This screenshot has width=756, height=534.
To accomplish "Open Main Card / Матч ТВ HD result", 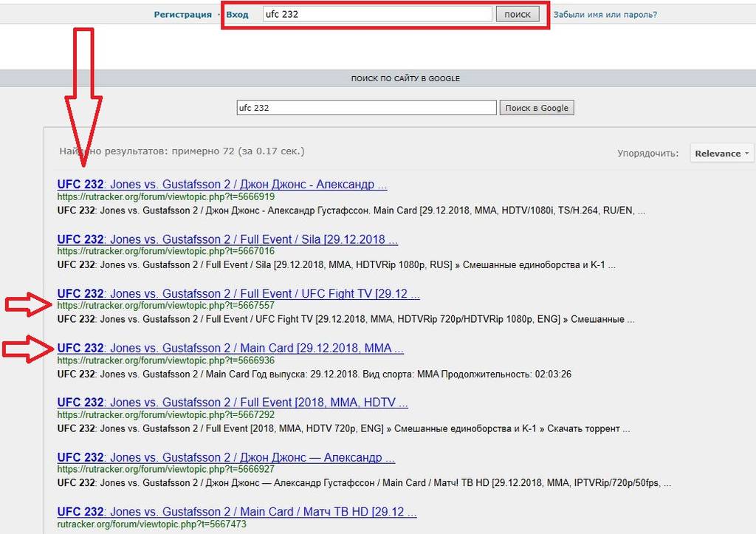I will coord(237,511).
